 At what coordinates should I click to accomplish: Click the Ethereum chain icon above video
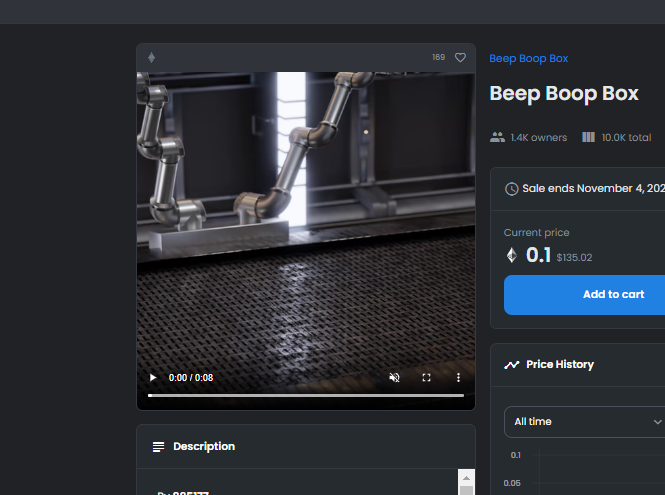tap(151, 57)
